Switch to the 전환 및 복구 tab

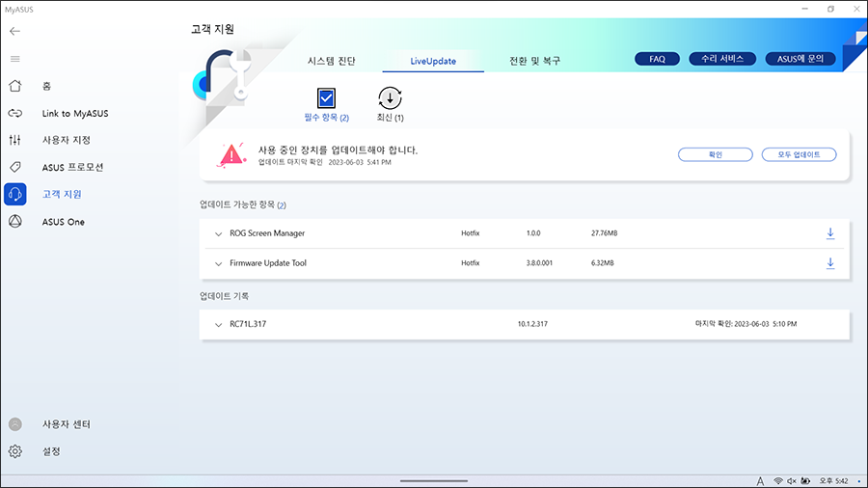click(534, 61)
